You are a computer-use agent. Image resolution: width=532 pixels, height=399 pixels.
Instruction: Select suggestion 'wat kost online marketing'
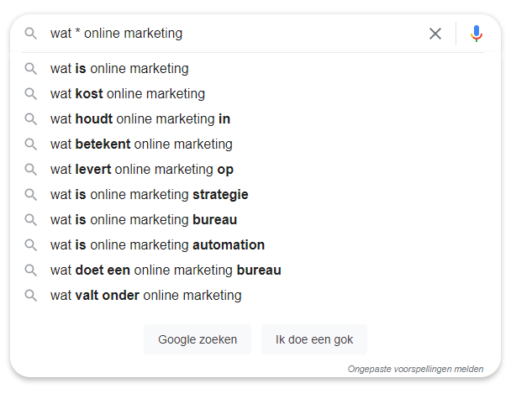click(127, 94)
